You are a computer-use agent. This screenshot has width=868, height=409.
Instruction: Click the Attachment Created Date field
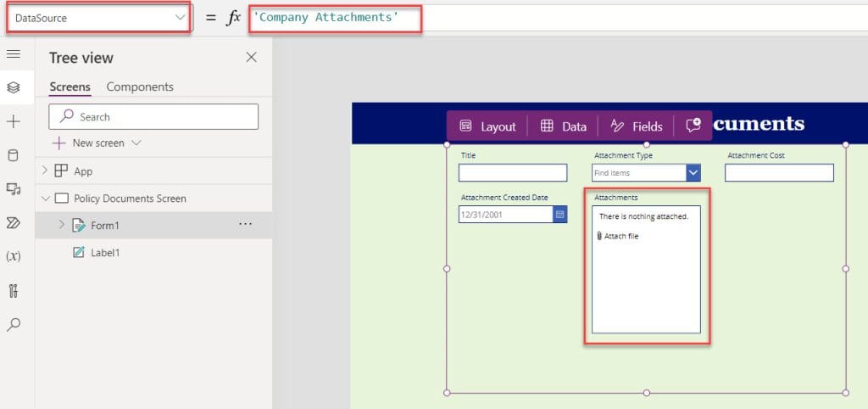[506, 215]
